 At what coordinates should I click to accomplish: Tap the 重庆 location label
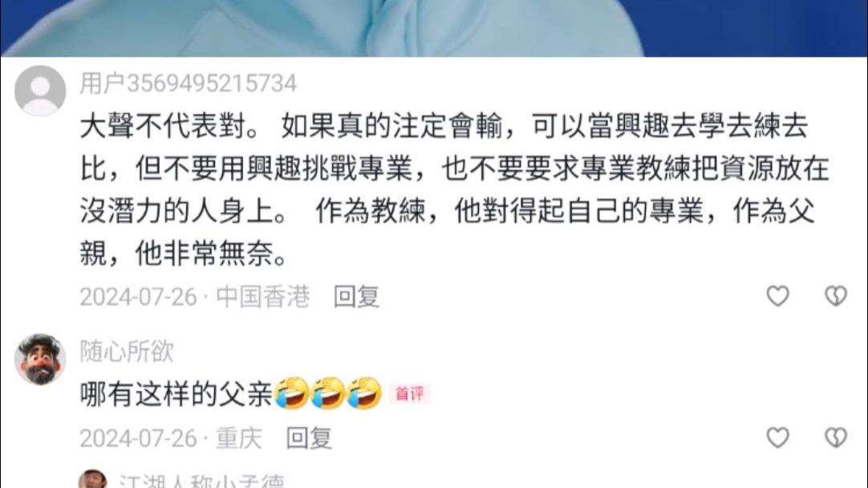[238, 438]
